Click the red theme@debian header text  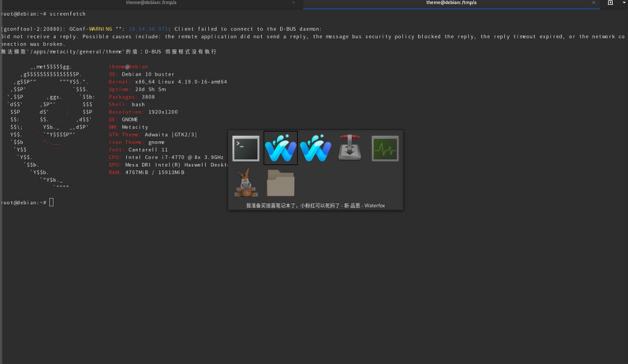tap(128, 67)
